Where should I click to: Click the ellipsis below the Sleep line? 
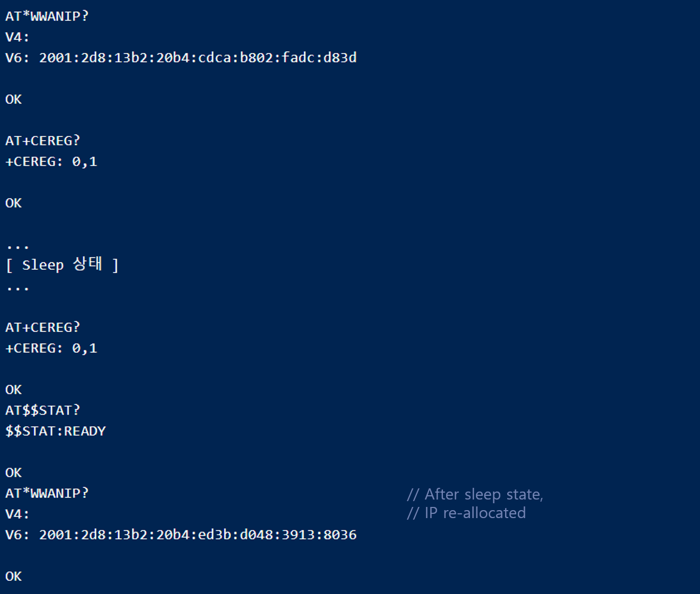tap(18, 289)
